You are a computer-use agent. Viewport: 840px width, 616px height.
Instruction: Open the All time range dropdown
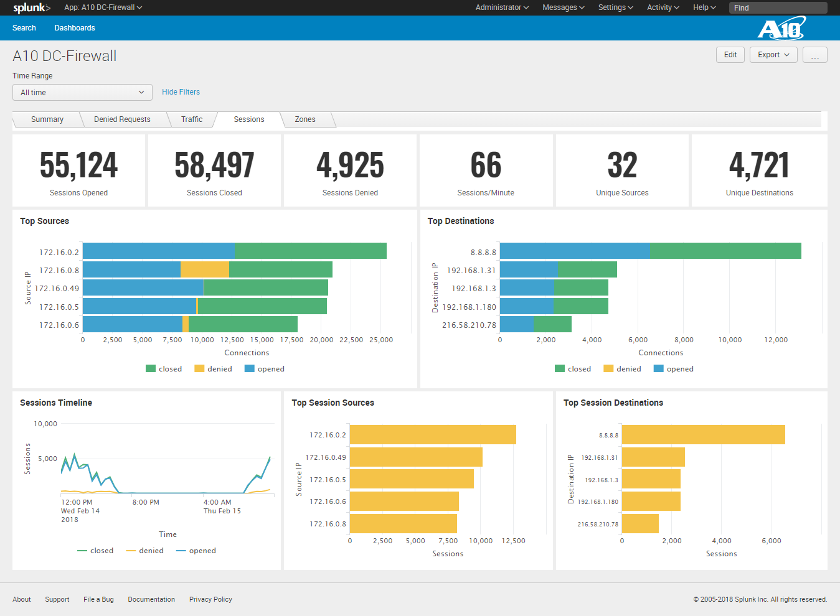[82, 92]
